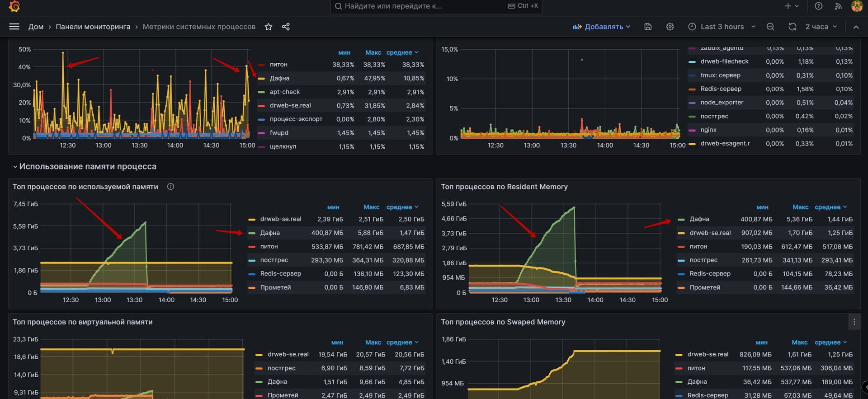
Task: Toggle apt-check series in CPU legend
Action: [x=285, y=92]
